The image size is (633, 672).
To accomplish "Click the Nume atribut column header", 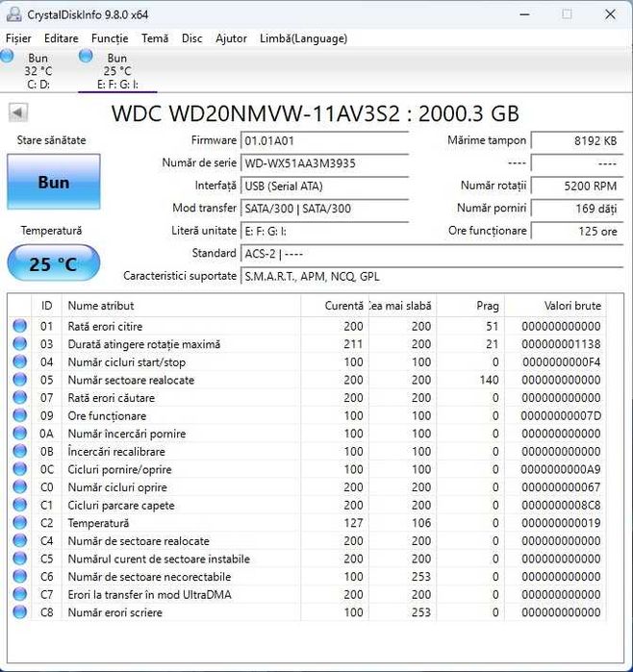I will pos(181,306).
